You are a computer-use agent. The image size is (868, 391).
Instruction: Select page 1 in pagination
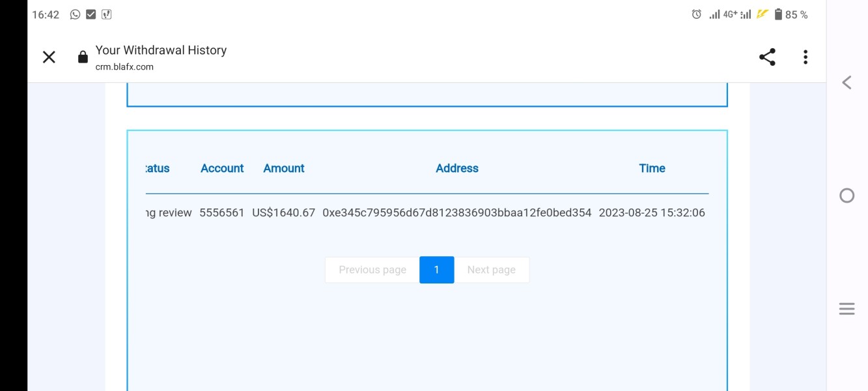coord(436,270)
